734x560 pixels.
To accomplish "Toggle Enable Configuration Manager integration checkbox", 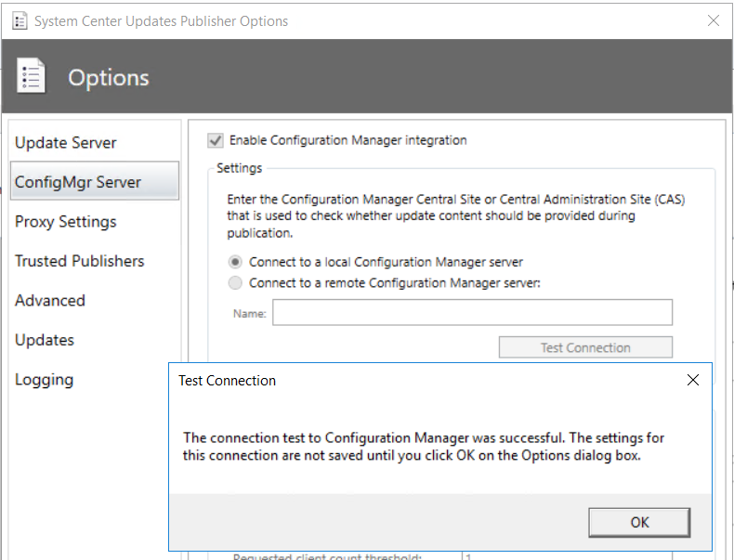I will [x=216, y=140].
